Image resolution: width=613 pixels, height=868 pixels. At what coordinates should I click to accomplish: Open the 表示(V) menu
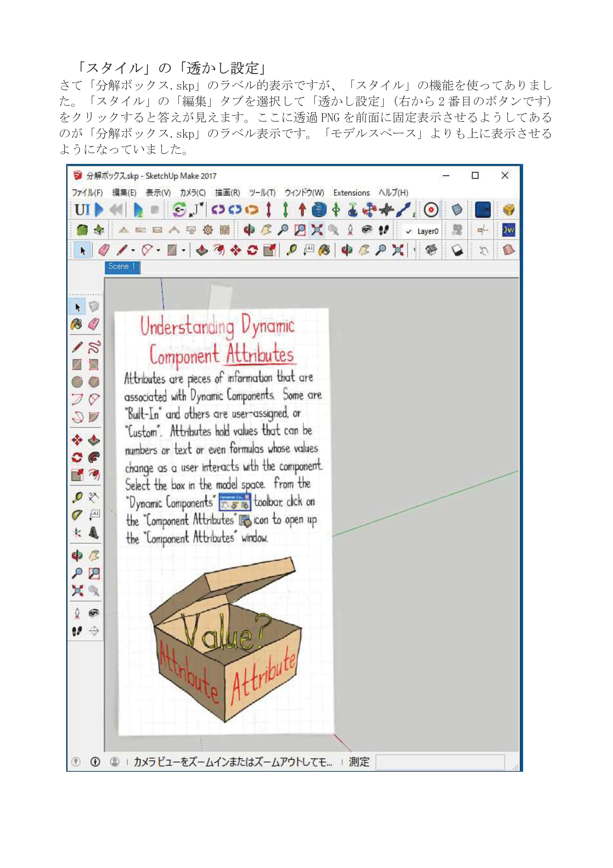(x=158, y=193)
